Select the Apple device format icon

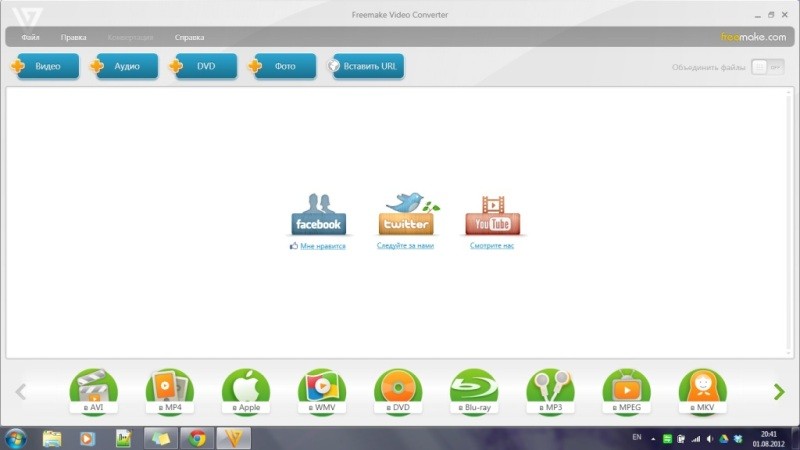[245, 390]
